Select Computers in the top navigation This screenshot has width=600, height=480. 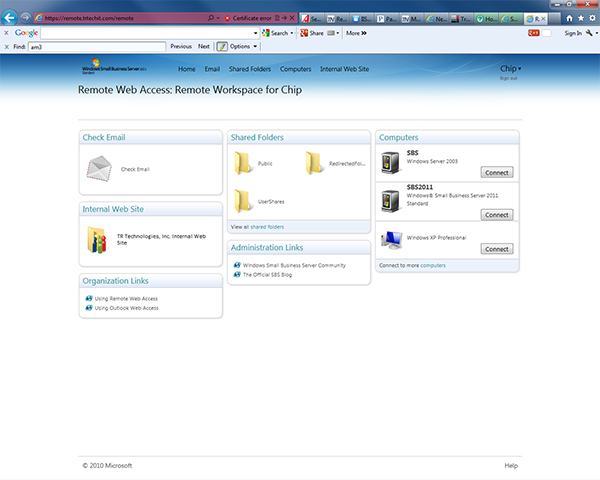point(296,69)
